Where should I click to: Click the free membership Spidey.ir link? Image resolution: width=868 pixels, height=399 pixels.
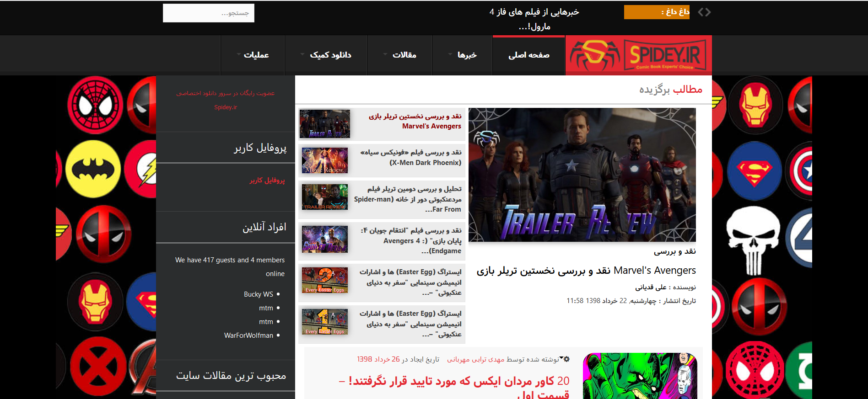(226, 100)
